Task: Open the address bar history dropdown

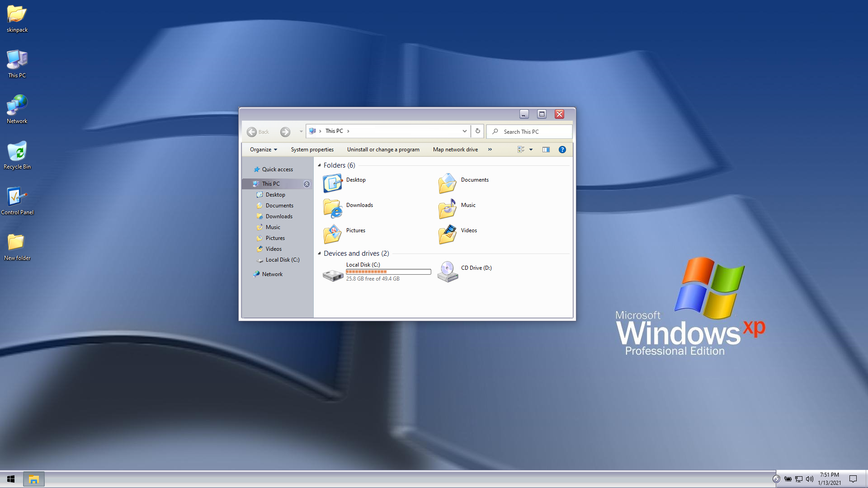Action: click(x=464, y=131)
